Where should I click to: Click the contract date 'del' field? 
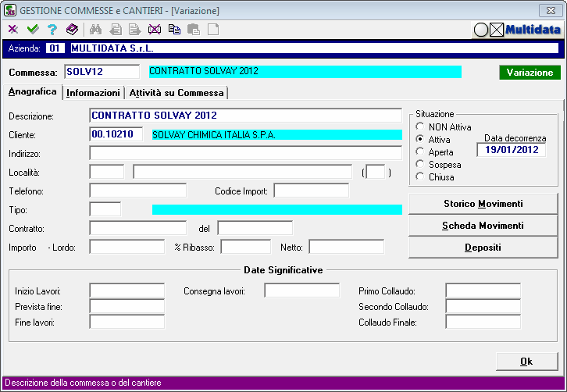click(x=255, y=228)
